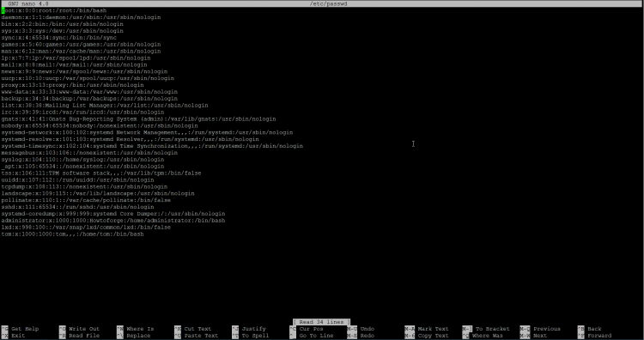This screenshot has height=340, width=644.
Task: Click the sync:x:4:65534 line
Action: (x=58, y=38)
